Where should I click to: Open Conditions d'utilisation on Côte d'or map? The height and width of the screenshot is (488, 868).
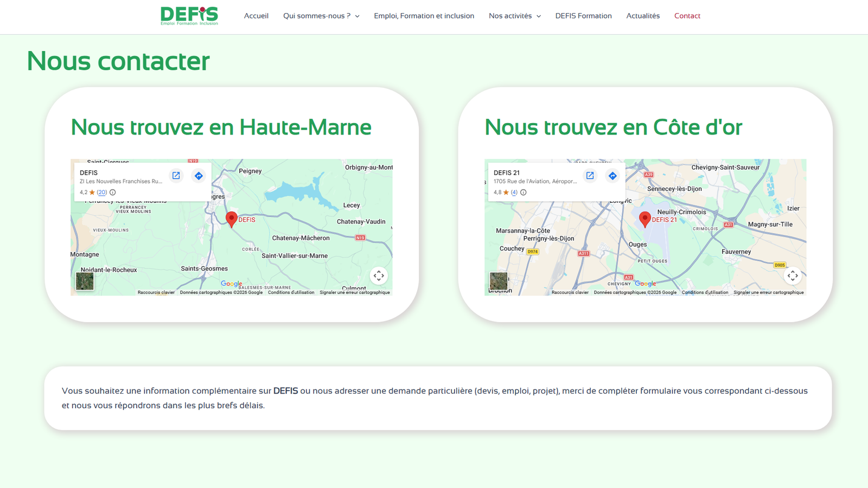coord(705,292)
